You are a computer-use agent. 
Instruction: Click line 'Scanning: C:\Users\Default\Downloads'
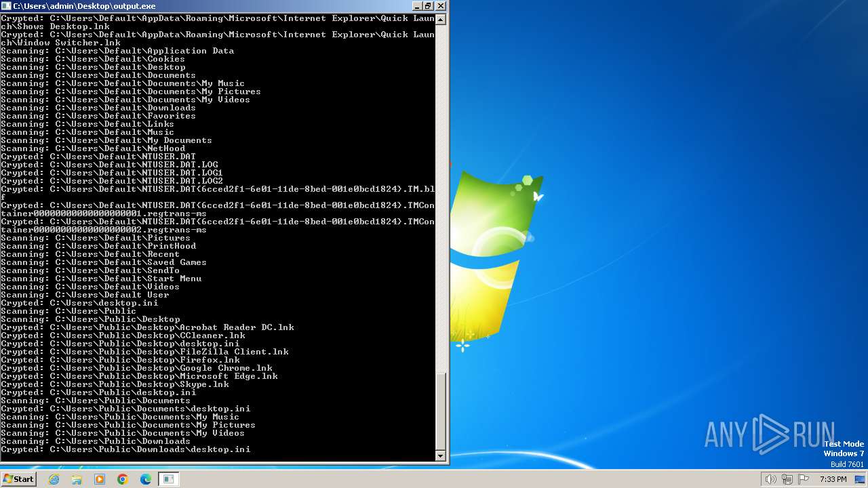(x=98, y=108)
